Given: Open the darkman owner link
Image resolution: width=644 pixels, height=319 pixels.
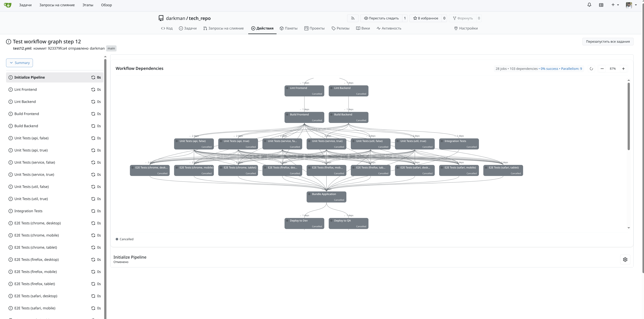Looking at the screenshot, I should pyautogui.click(x=175, y=18).
